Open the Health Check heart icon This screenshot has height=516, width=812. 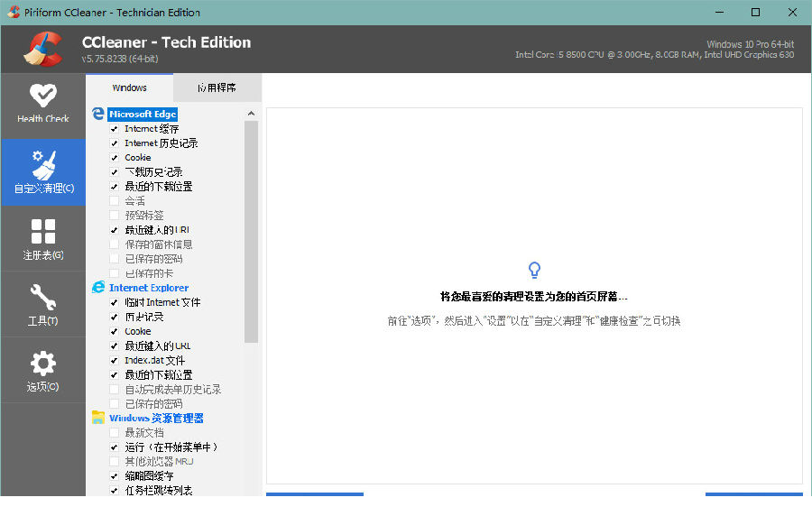click(43, 96)
